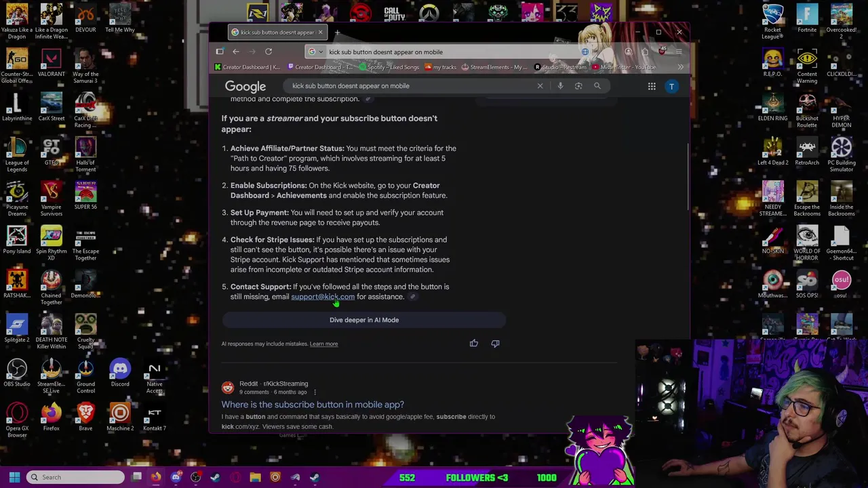Click the support@kick.com email link

[323, 297]
